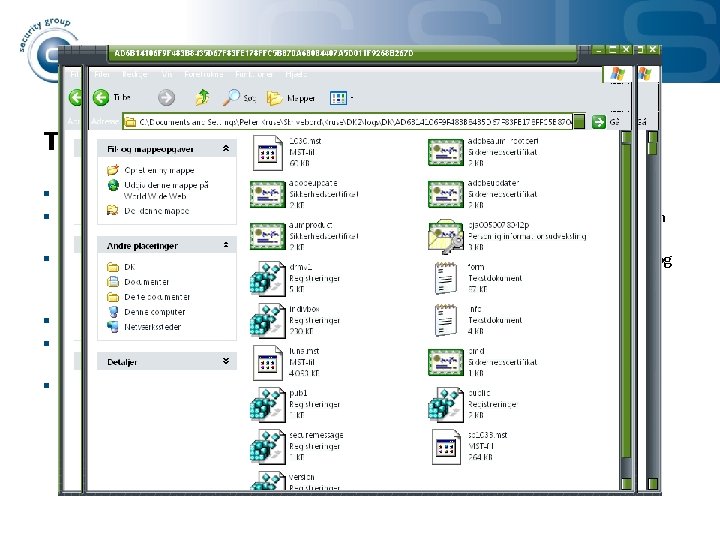The image size is (720, 540).
Task: Click the scrollbar down arrow in front window
Action: coord(626,484)
